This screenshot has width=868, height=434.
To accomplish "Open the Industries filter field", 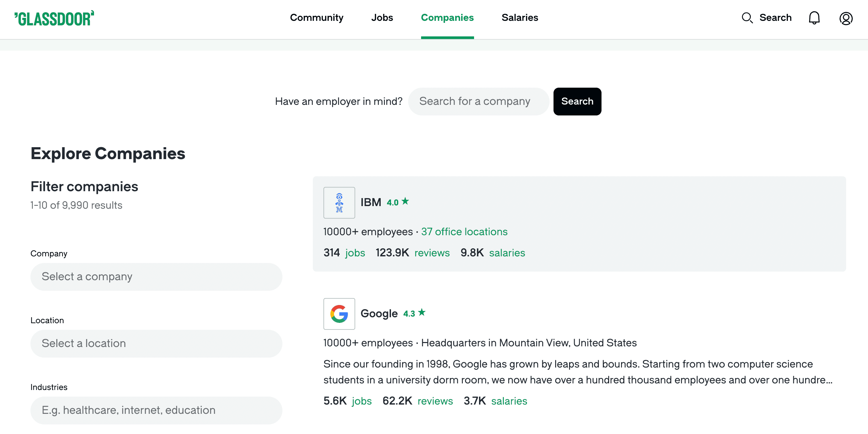I will pos(156,411).
